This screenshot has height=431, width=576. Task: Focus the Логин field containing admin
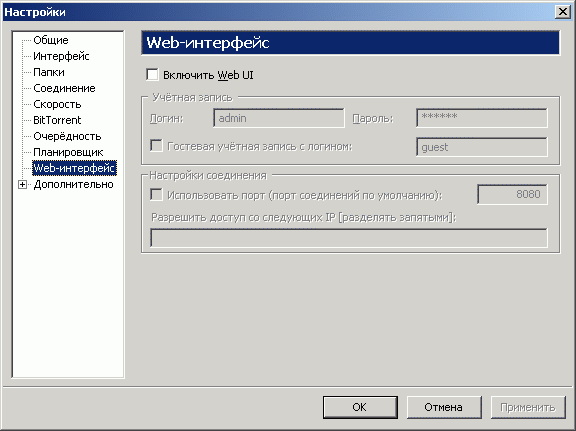pyautogui.click(x=279, y=118)
